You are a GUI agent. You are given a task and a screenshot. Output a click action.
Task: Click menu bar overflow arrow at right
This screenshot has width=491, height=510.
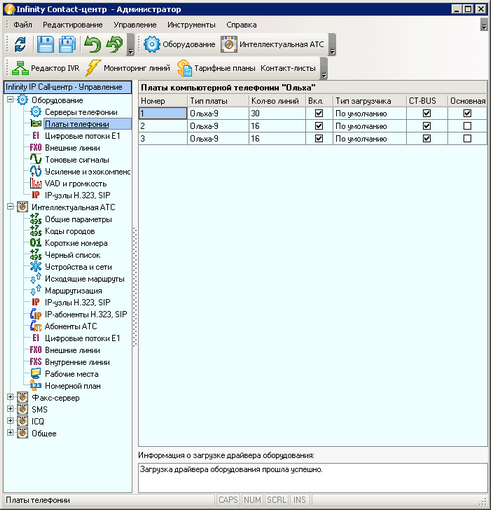(484, 25)
